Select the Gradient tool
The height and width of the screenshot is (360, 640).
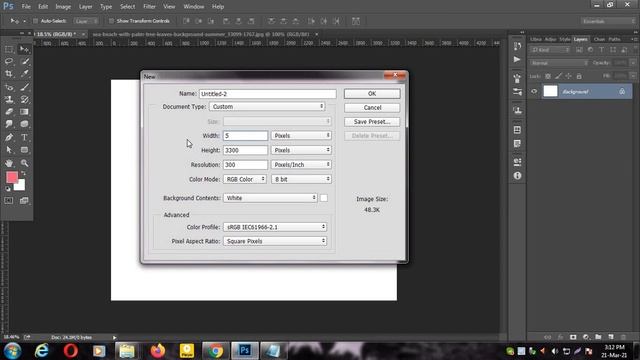click(24, 111)
